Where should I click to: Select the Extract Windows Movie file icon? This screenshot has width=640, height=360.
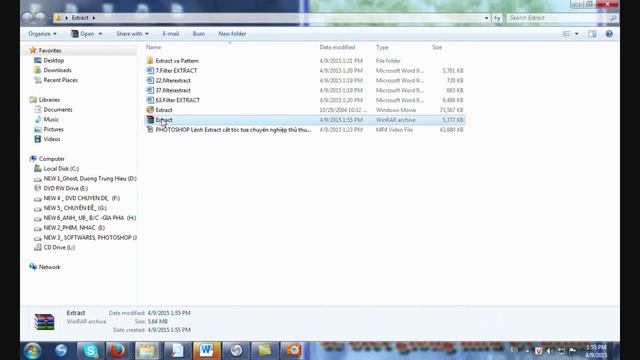pyautogui.click(x=150, y=110)
